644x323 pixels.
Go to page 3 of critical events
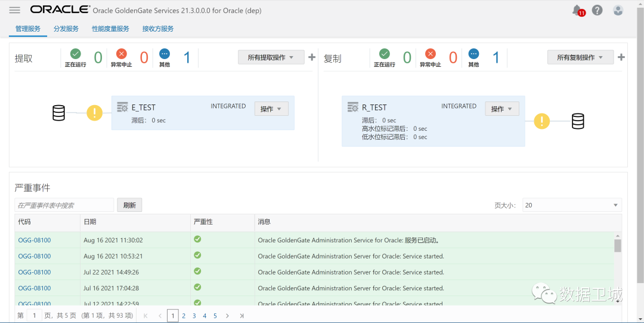pos(194,316)
